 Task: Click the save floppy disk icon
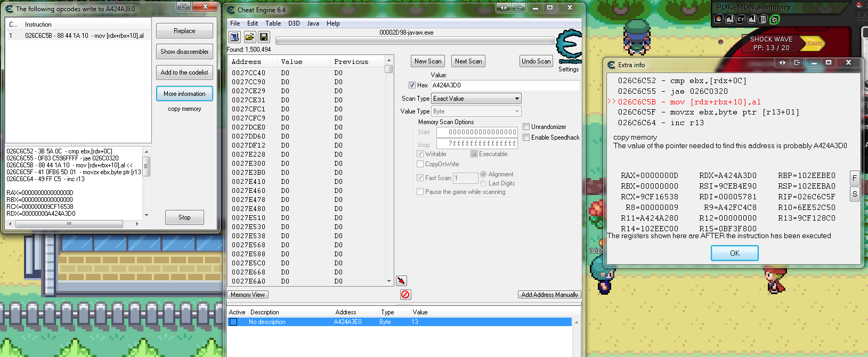click(263, 37)
